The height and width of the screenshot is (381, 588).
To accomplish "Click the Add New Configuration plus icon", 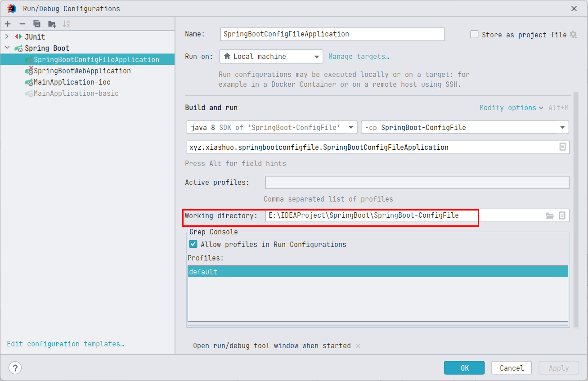I will [8, 24].
